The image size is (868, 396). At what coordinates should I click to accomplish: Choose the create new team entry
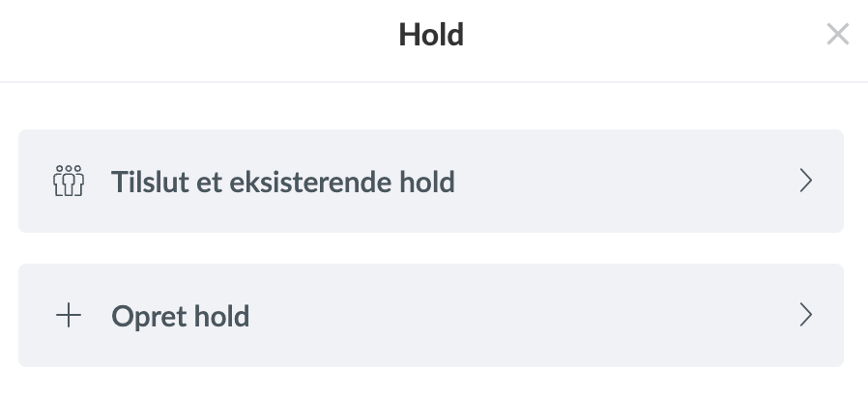[431, 315]
